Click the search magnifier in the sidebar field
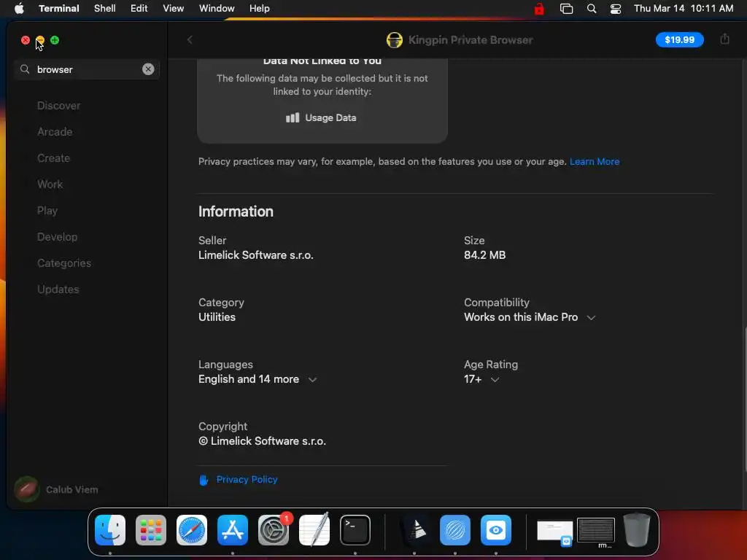 25,69
